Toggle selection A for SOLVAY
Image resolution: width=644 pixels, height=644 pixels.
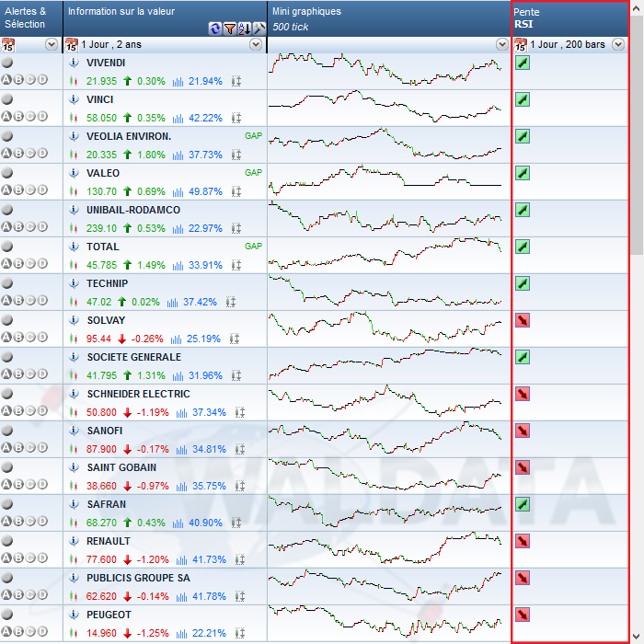6,337
